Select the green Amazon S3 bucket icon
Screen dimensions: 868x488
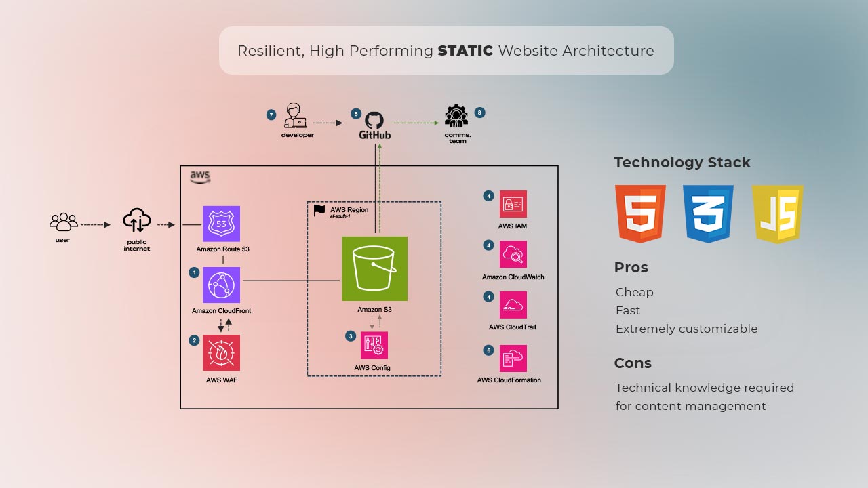(x=374, y=268)
